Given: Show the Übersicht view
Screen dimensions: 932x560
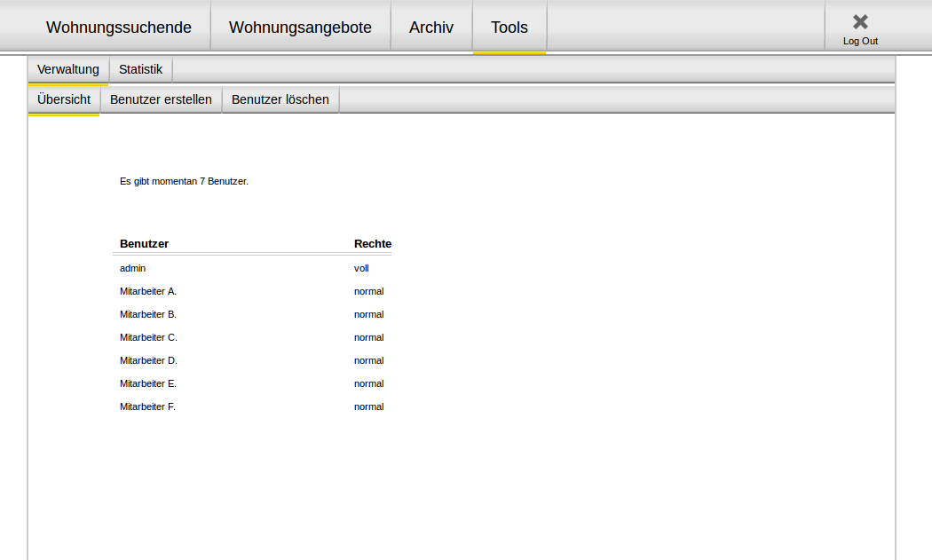Looking at the screenshot, I should [x=64, y=99].
